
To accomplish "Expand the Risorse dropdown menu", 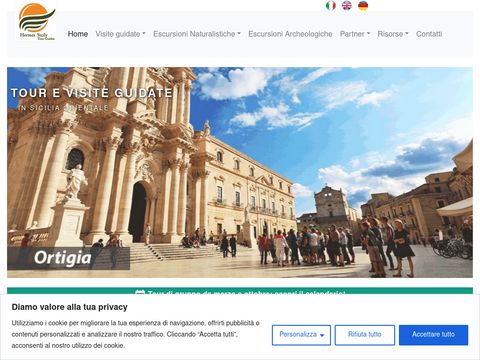I will [393, 34].
